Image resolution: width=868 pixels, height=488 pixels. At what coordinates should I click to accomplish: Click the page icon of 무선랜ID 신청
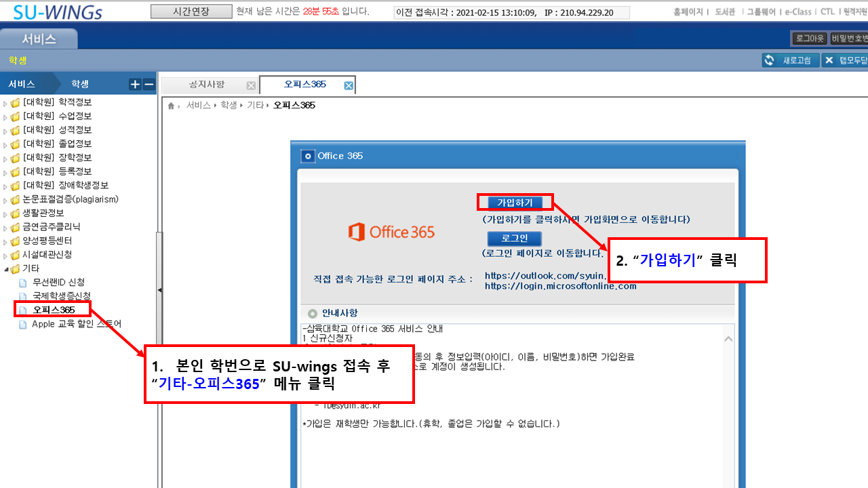24,283
